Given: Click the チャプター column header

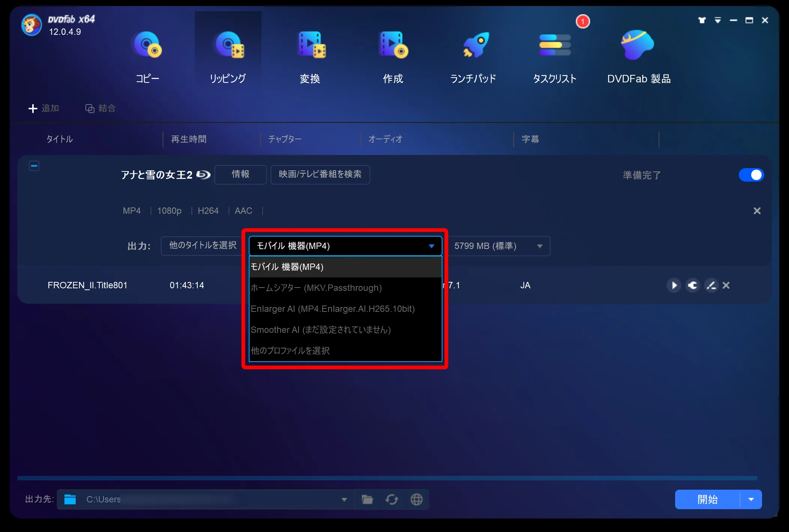Looking at the screenshot, I should point(285,139).
